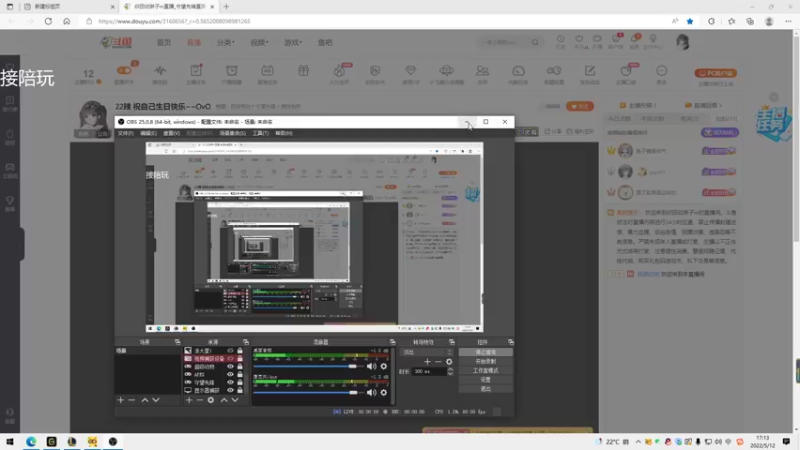
Task: Expand 主播投稿 section on right panel
Action: (x=638, y=105)
